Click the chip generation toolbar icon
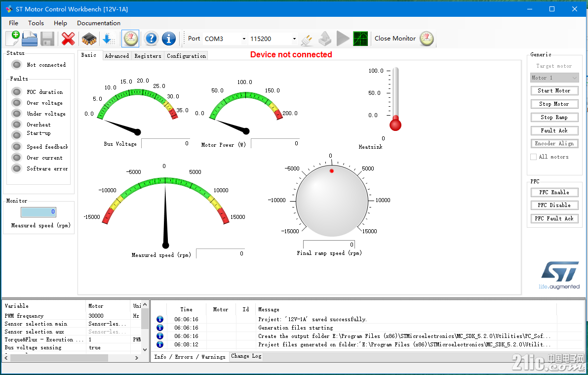Image resolution: width=588 pixels, height=375 pixels. (x=89, y=39)
